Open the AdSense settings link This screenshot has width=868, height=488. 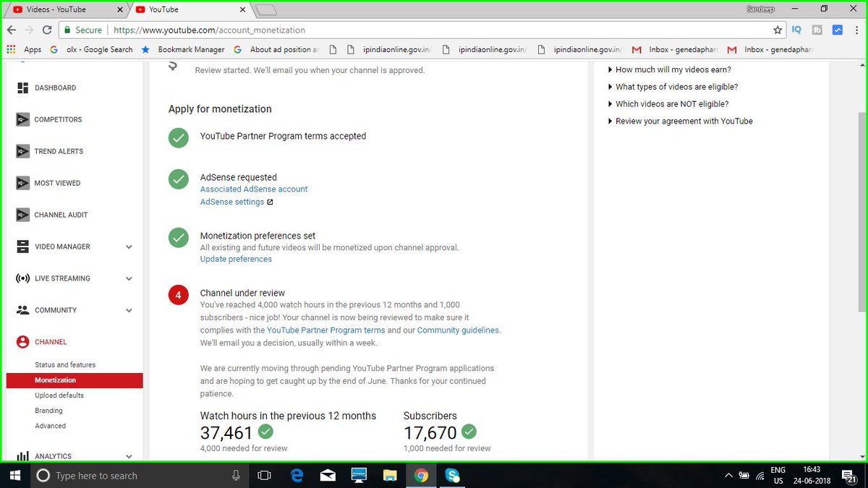pyautogui.click(x=232, y=202)
